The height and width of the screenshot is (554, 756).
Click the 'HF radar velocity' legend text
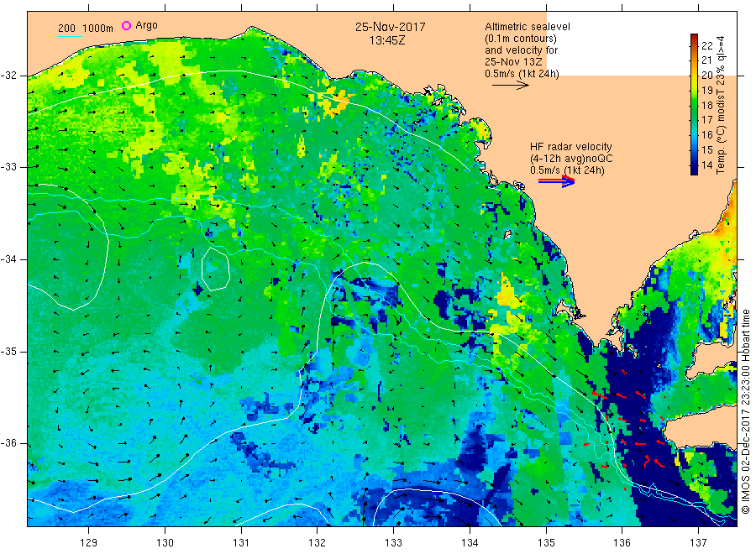pos(571,146)
